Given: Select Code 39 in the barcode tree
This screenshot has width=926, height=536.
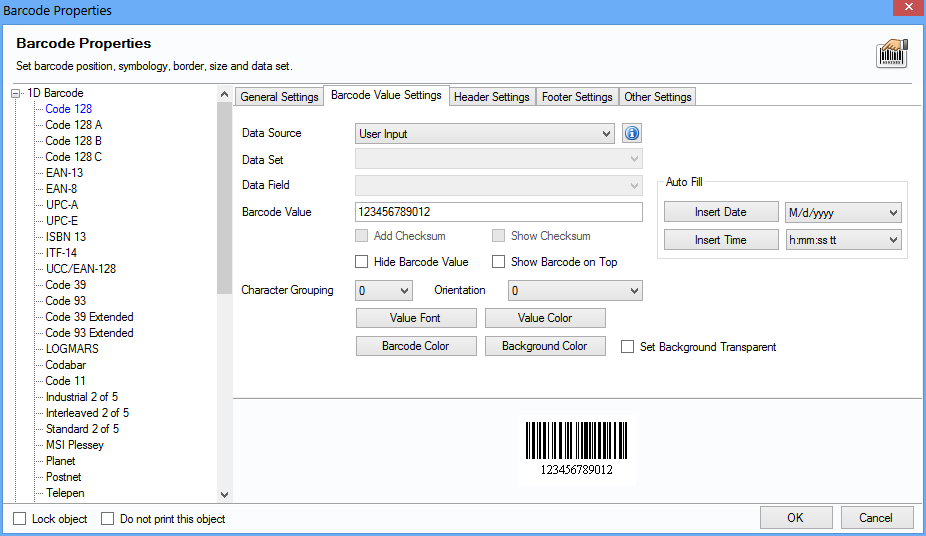Looking at the screenshot, I should coord(65,285).
